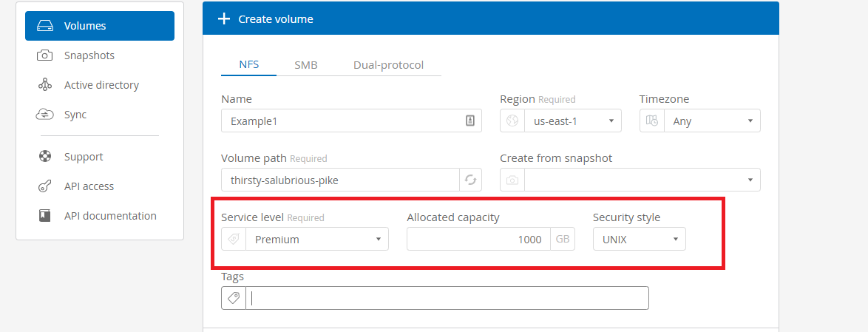Open the Create from snapshot dropdown
This screenshot has width=868, height=332.
pyautogui.click(x=642, y=180)
